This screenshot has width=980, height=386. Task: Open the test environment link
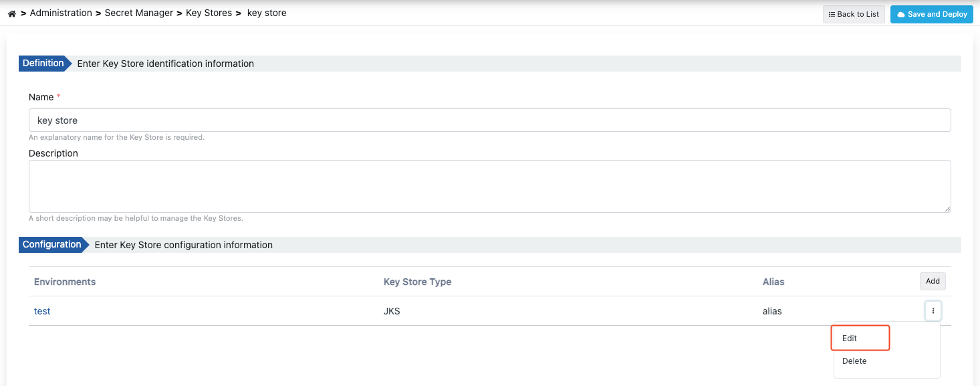pos(42,311)
